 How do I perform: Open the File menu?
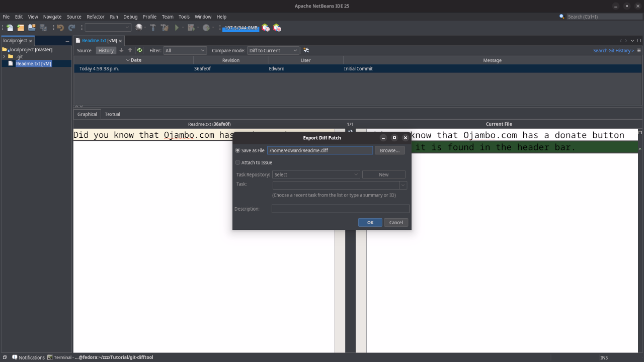[6, 17]
